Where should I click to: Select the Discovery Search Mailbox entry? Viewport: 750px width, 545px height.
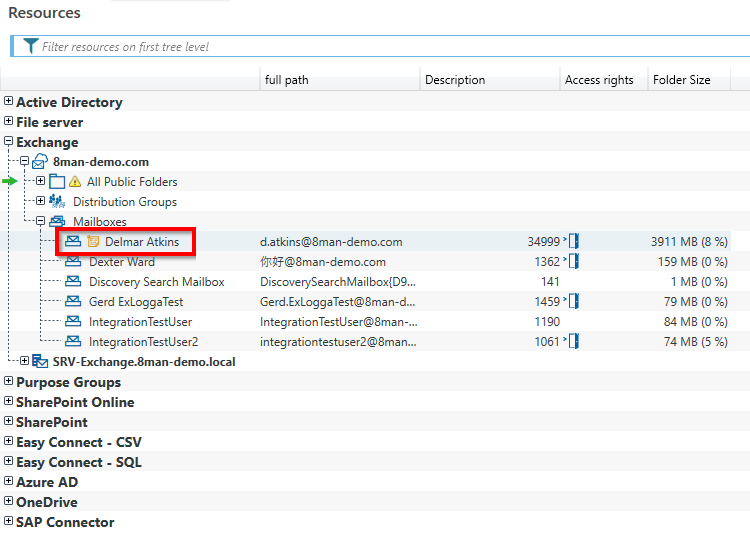pos(156,282)
